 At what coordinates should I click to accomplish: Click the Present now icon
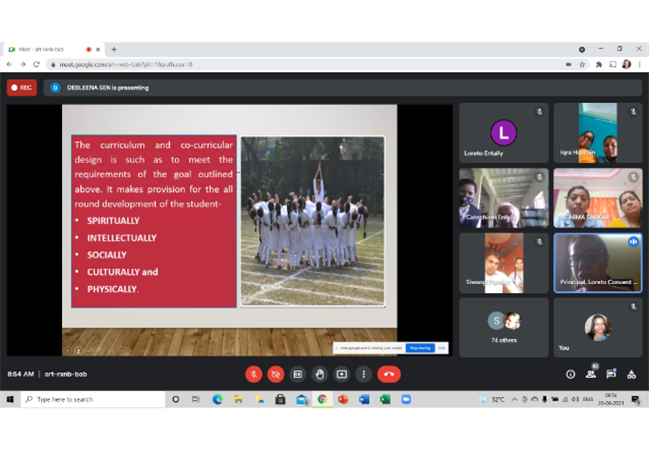coord(342,374)
